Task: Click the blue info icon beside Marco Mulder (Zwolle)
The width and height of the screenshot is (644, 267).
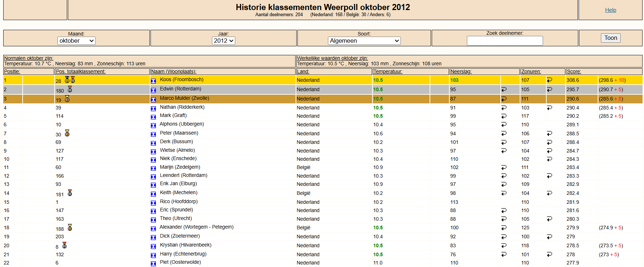Action: click(153, 99)
